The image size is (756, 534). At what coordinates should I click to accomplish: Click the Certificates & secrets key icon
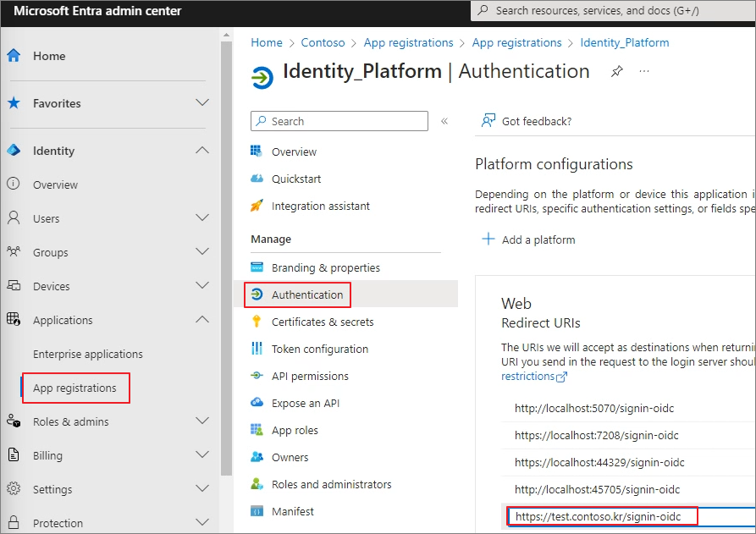coord(257,322)
